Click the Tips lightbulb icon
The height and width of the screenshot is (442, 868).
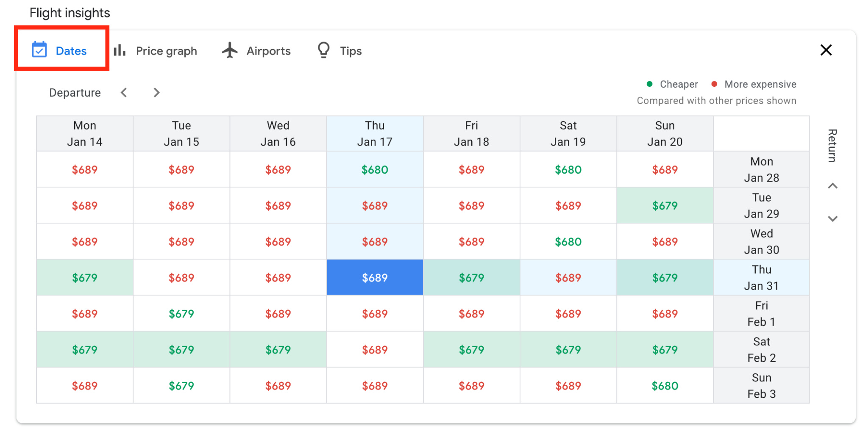click(x=324, y=50)
